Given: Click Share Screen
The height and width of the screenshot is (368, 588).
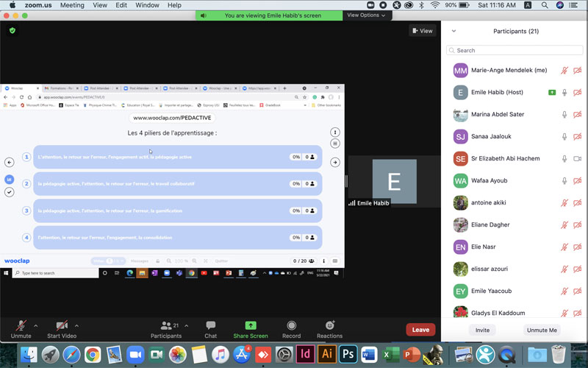Looking at the screenshot, I should (251, 329).
